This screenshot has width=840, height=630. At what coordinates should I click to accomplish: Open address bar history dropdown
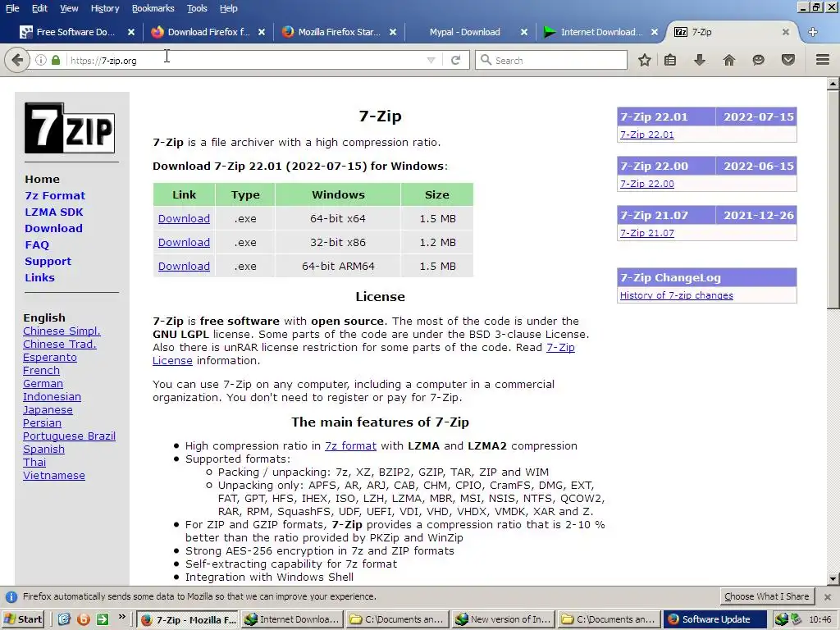431,60
